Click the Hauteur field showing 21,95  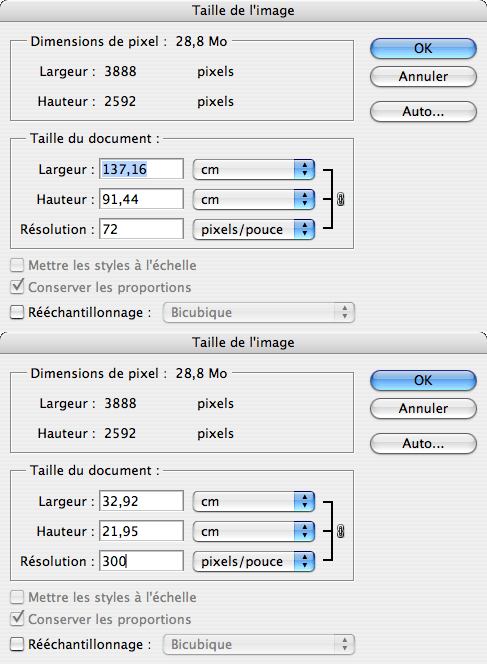click(x=141, y=531)
